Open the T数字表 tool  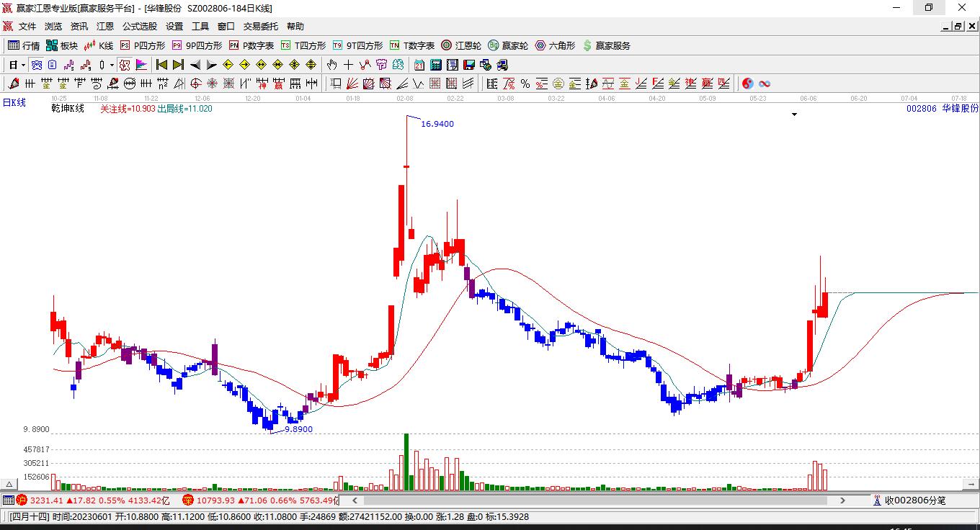[x=412, y=45]
